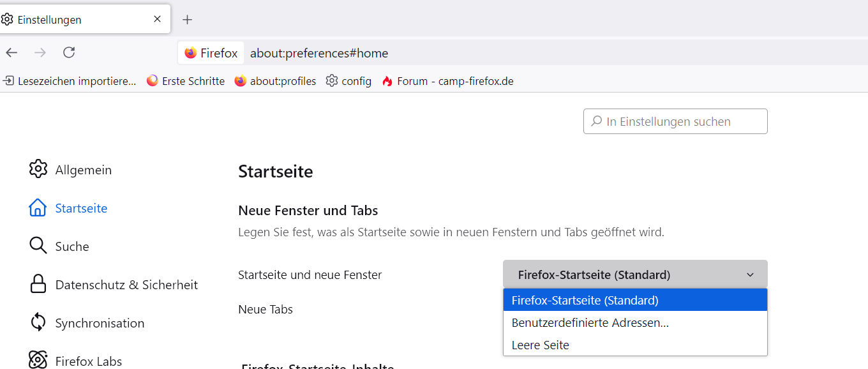The height and width of the screenshot is (369, 868).
Task: Open the Synchronisation settings category
Action: (x=100, y=323)
